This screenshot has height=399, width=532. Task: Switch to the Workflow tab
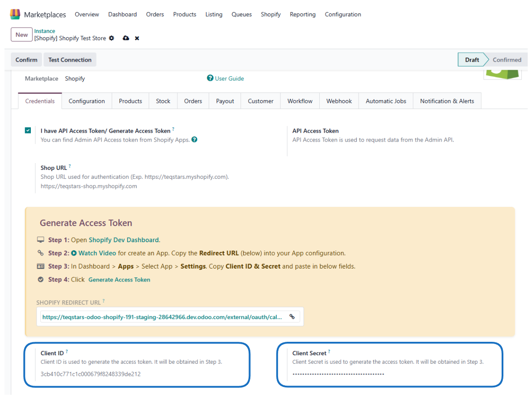click(x=300, y=101)
